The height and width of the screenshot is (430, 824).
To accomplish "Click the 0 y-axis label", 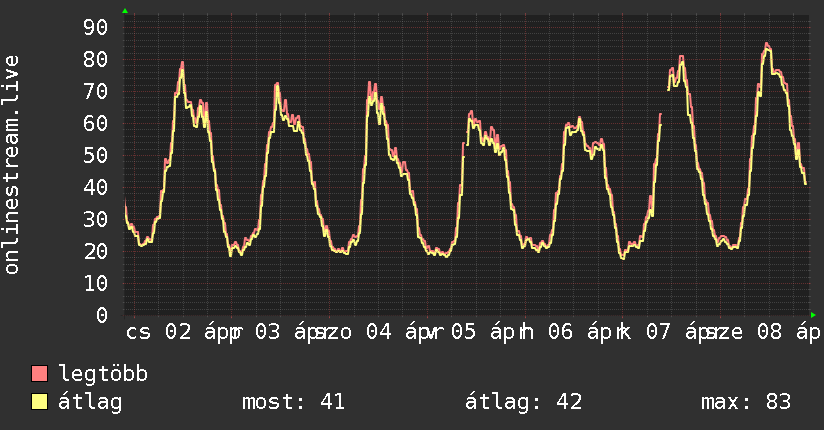I will pos(101,315).
